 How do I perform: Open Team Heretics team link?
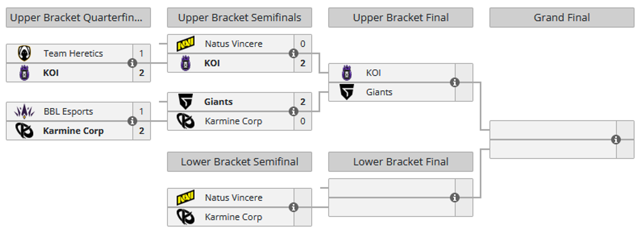click(73, 54)
